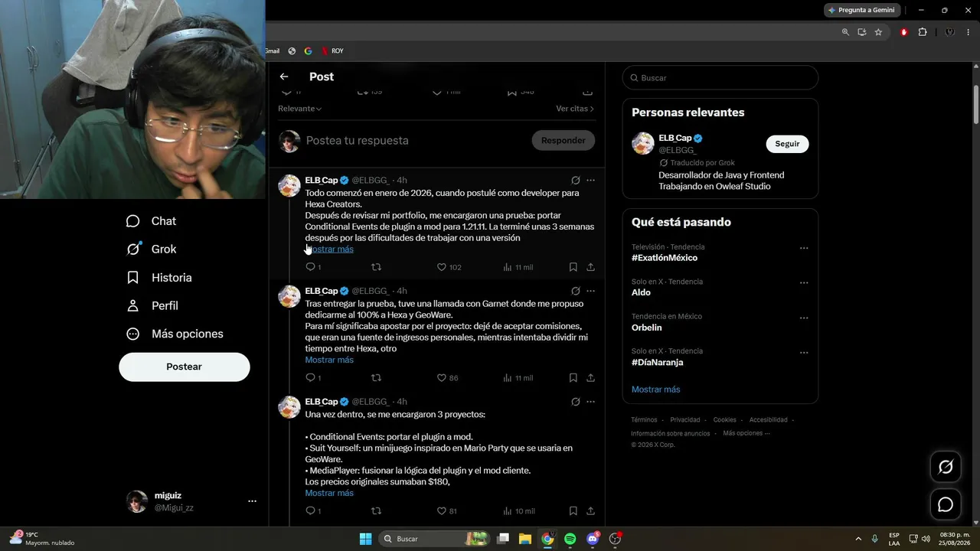Open the floating messages chat button

pyautogui.click(x=946, y=504)
